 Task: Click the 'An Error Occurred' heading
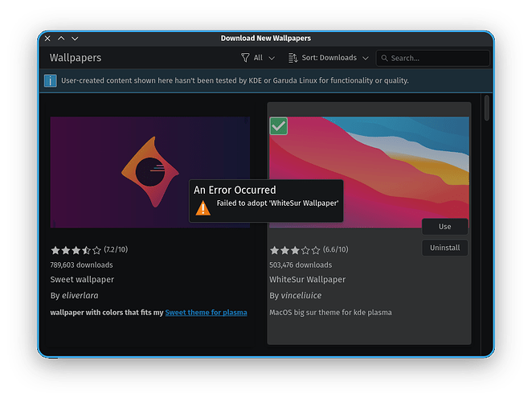click(235, 190)
